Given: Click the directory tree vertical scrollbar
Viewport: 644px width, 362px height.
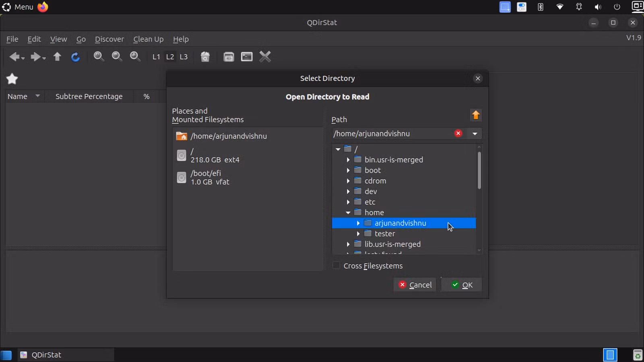Looking at the screenshot, I should 479,170.
